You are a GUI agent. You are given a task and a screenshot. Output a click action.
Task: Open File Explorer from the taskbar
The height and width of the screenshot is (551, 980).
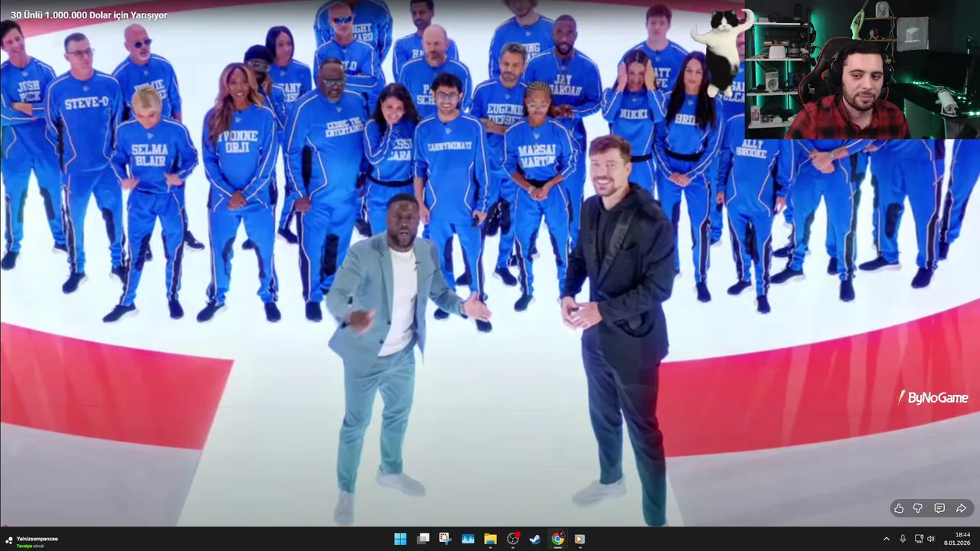[x=490, y=539]
